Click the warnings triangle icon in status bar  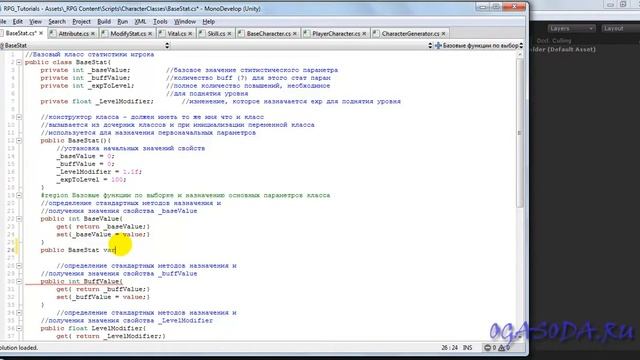pos(502,348)
